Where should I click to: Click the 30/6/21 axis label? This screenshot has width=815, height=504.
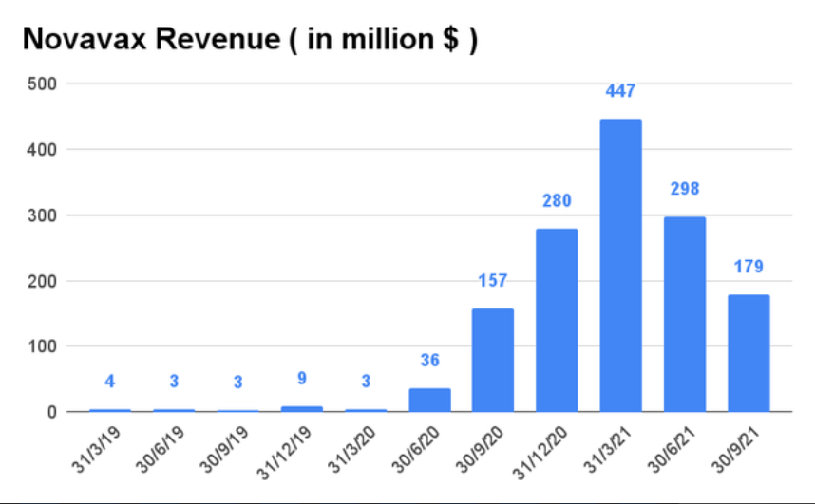pos(672,450)
